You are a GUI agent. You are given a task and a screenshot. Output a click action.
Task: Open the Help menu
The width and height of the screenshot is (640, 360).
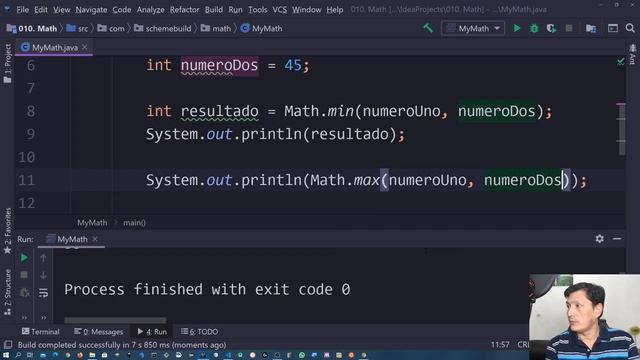click(x=335, y=9)
